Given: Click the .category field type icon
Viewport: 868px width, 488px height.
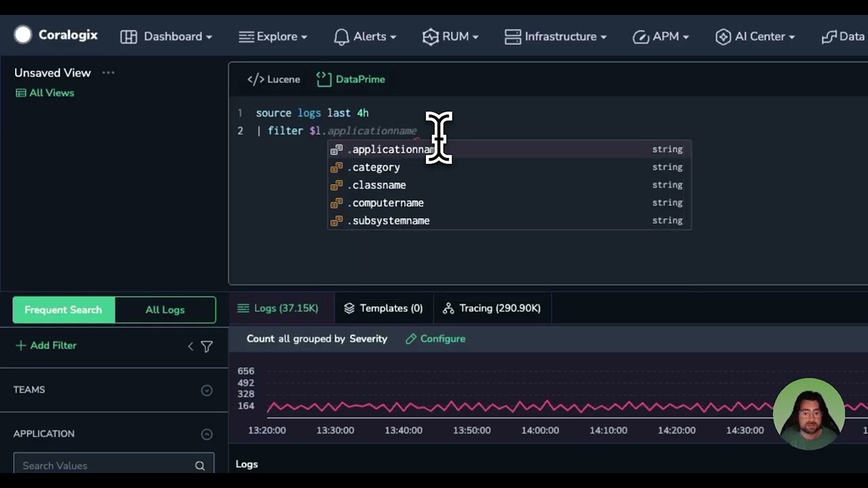Looking at the screenshot, I should point(336,167).
